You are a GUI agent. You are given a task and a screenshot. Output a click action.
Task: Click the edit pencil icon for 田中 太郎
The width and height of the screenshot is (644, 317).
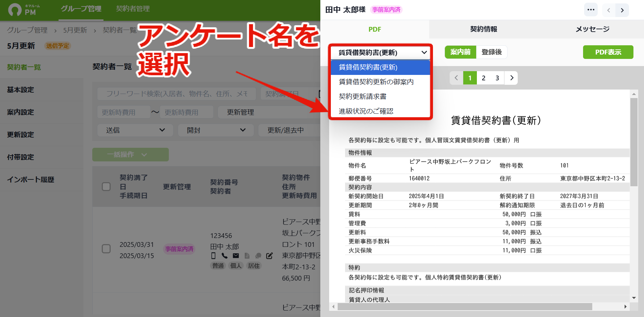[270, 256]
